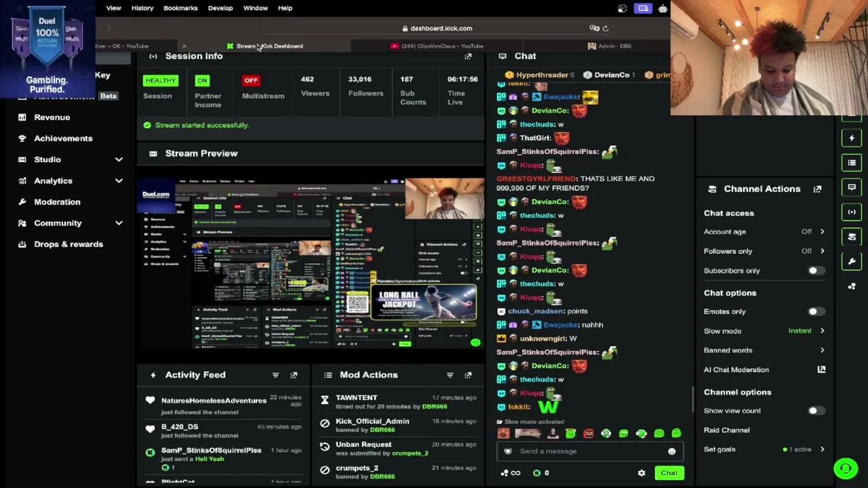868x488 pixels.
Task: Open the Bookmarks menu
Action: point(180,8)
